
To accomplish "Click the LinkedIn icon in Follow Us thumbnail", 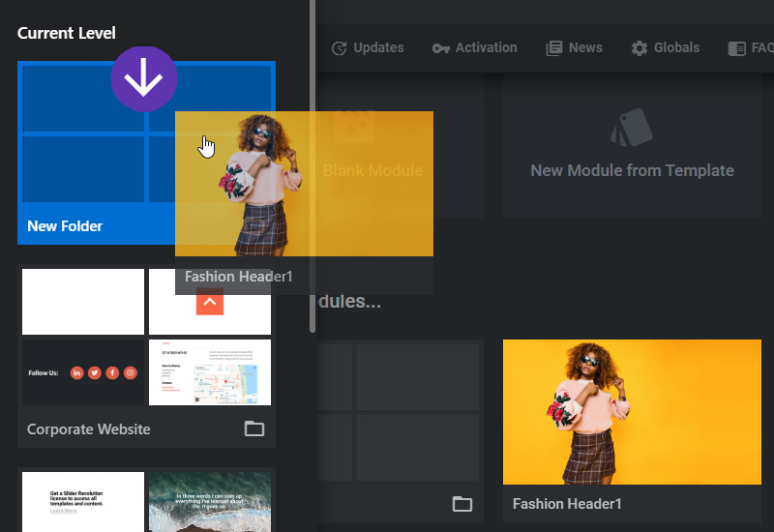I will pos(76,372).
